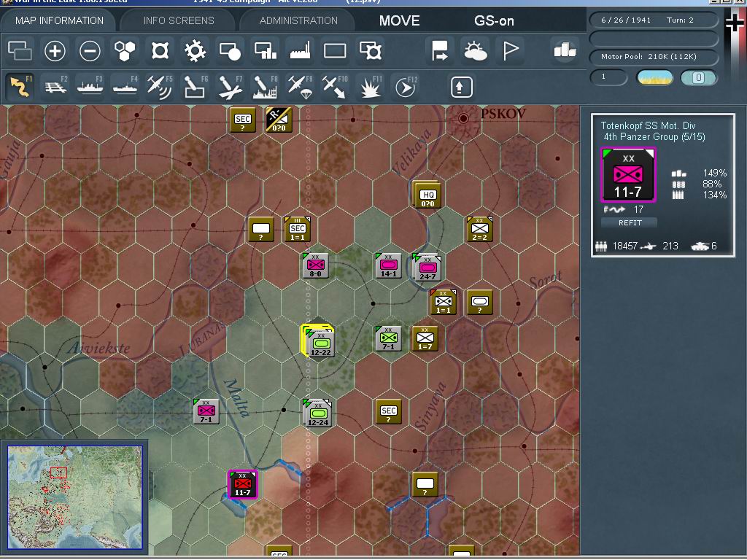Screen dimensions: 747x560
Task: Click the factory icon
Action: [300, 51]
